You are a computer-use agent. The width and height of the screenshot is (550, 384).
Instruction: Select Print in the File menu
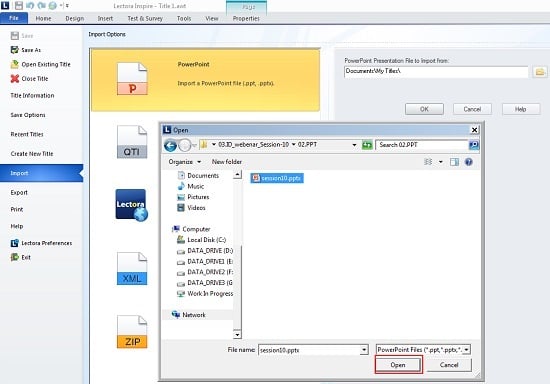point(17,209)
